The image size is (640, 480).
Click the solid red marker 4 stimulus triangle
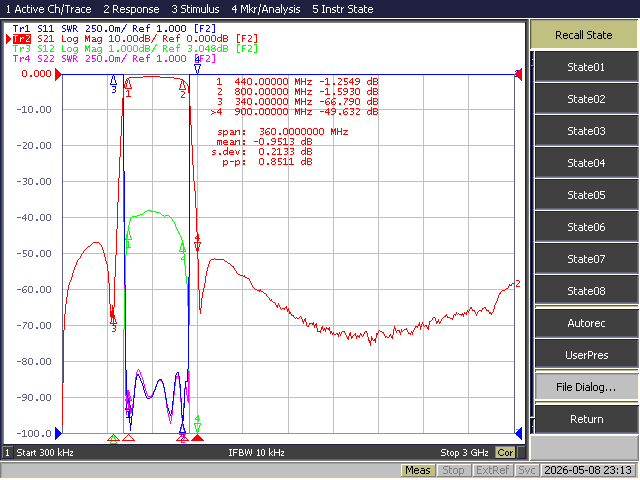point(198,438)
